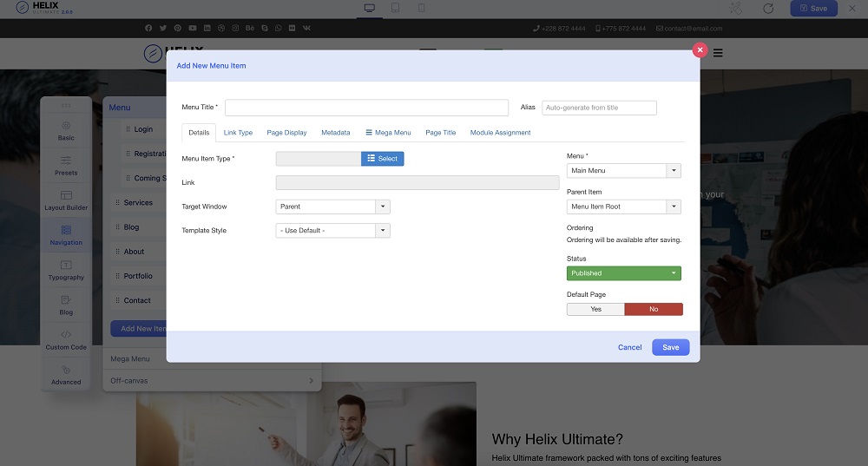Open the Mega Menu tab

click(x=388, y=133)
